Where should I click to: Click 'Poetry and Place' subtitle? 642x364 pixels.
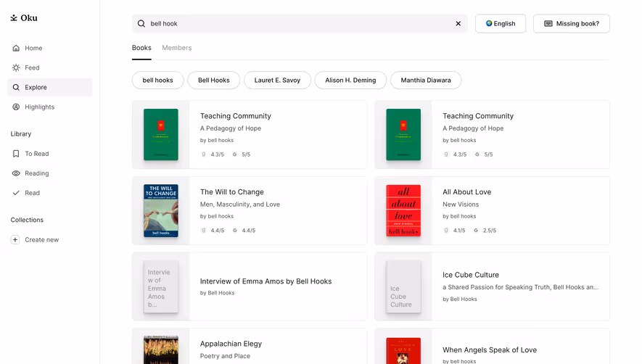click(225, 356)
